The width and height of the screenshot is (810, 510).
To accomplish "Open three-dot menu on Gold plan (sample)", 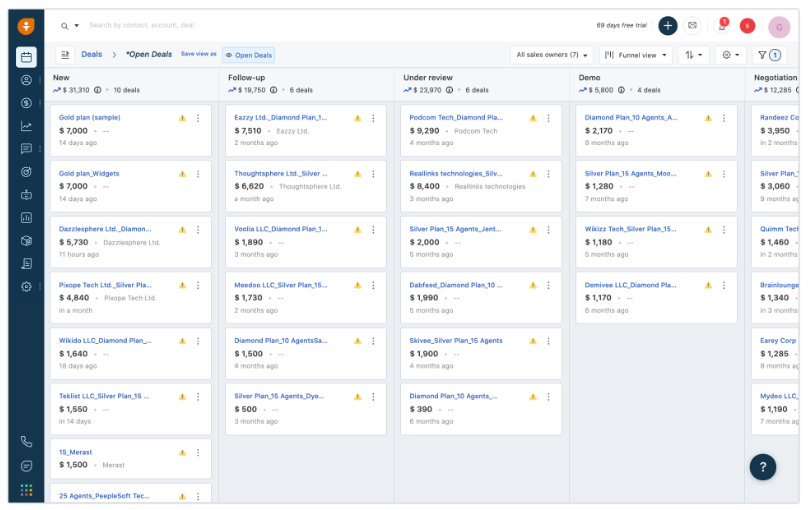I will click(x=198, y=118).
